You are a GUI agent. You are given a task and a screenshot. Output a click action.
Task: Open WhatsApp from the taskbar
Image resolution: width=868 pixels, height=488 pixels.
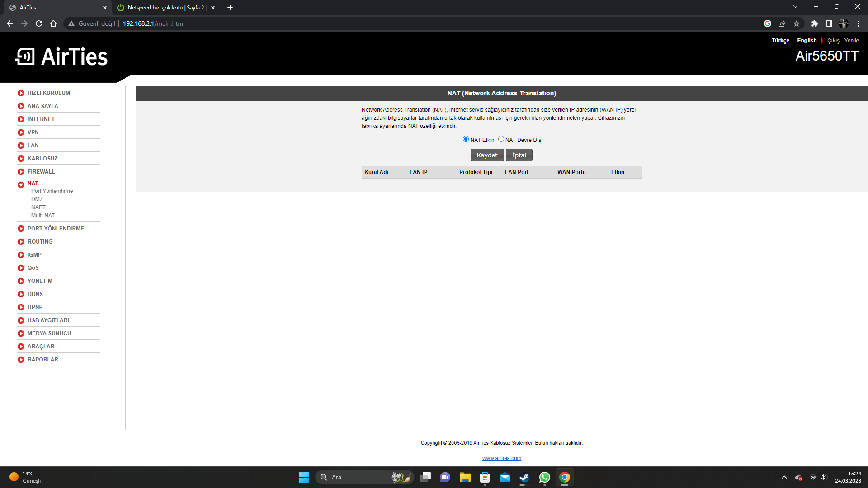point(544,477)
